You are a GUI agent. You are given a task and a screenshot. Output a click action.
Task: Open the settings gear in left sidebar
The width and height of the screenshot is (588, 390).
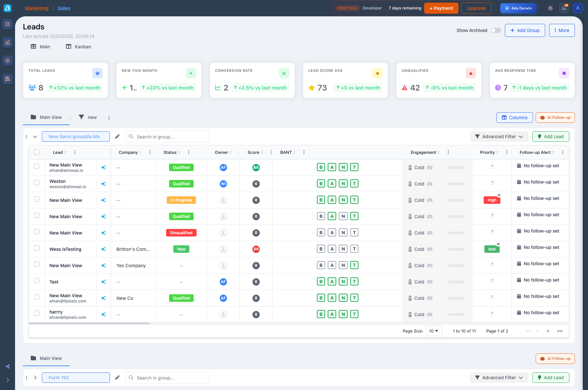click(x=8, y=61)
